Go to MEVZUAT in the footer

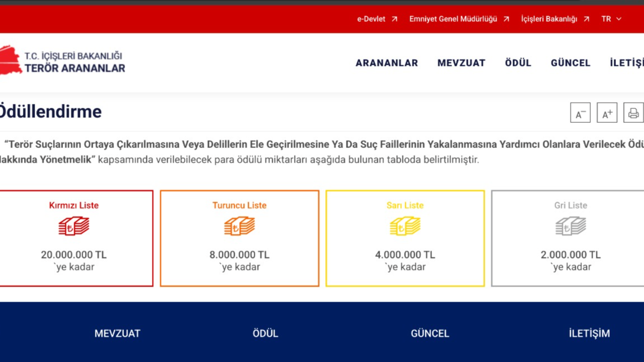click(x=117, y=333)
